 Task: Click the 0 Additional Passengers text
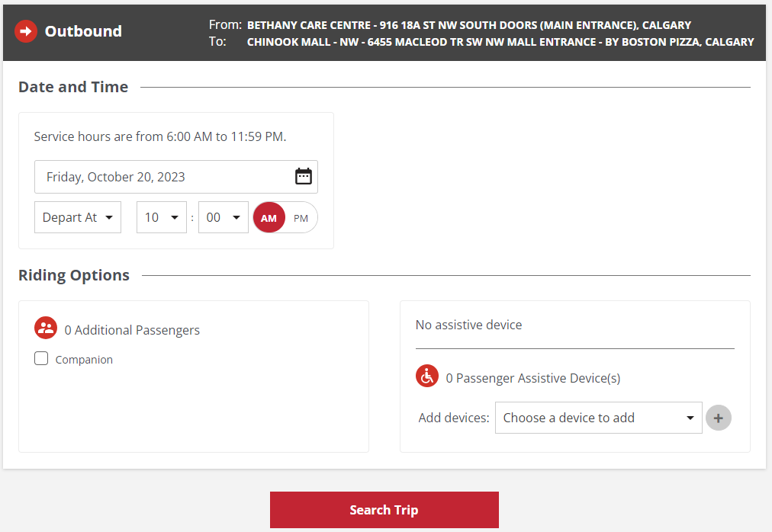click(x=132, y=330)
